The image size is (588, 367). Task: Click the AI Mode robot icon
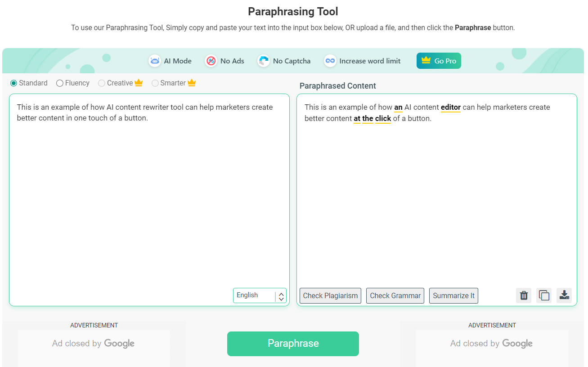click(x=155, y=61)
